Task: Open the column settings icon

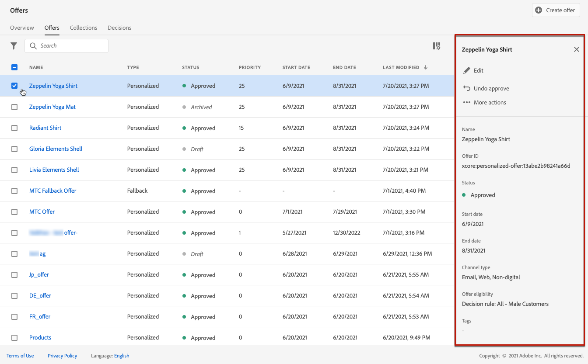Action: (436, 46)
